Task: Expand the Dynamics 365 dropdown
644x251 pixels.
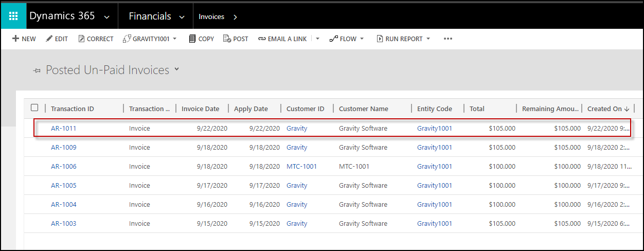Action: coord(106,17)
